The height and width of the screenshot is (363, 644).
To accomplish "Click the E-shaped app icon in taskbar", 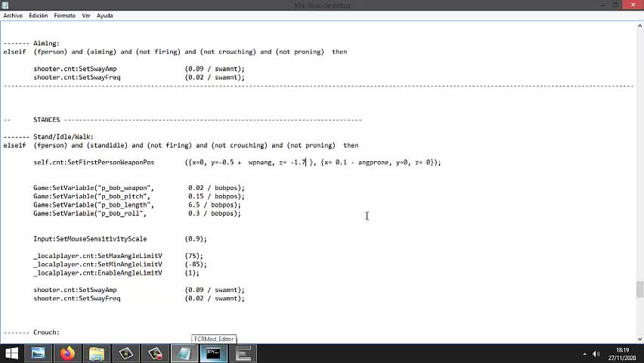I will pos(243,353).
